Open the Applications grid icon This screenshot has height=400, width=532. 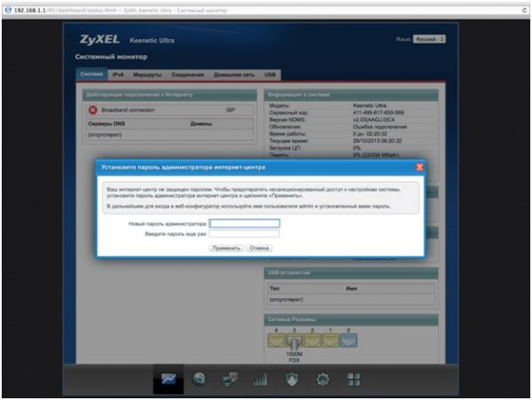tap(354, 380)
